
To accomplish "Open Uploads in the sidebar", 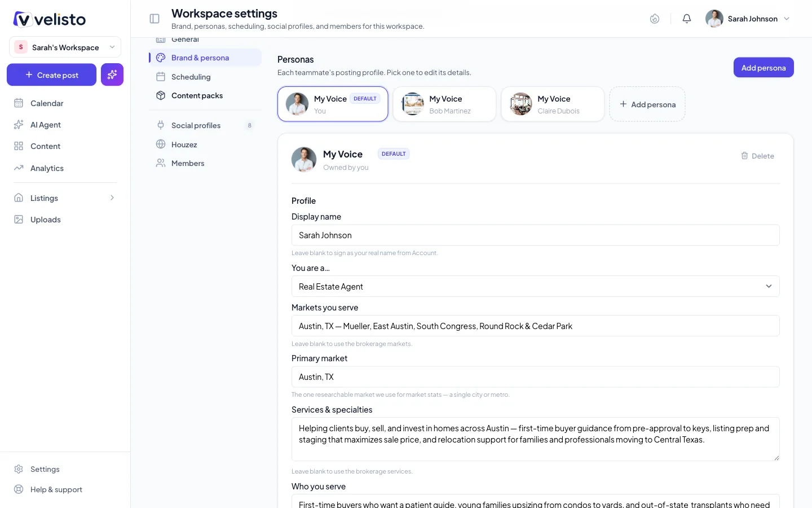I will pyautogui.click(x=65, y=219).
